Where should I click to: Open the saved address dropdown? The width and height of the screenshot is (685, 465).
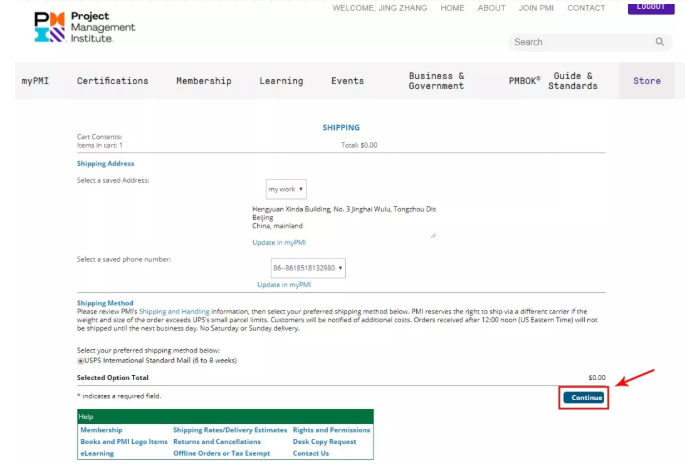(x=286, y=188)
